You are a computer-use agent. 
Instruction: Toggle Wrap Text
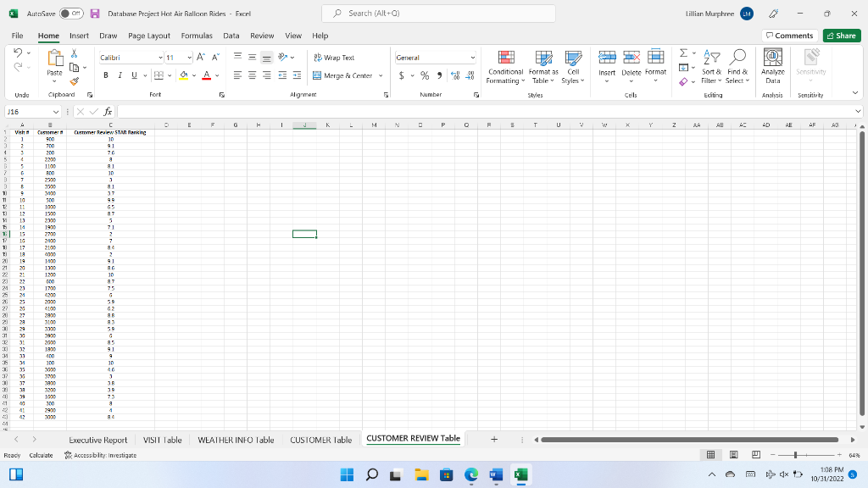(334, 58)
